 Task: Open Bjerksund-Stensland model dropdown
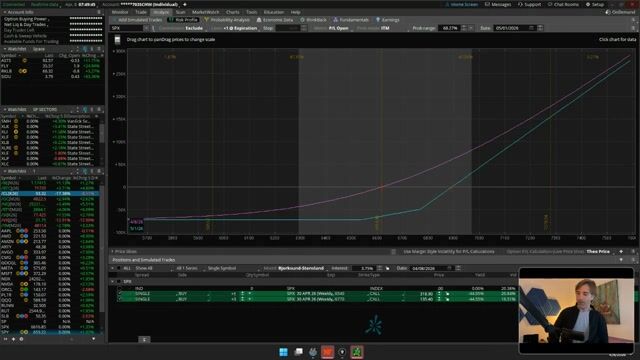tap(301, 268)
